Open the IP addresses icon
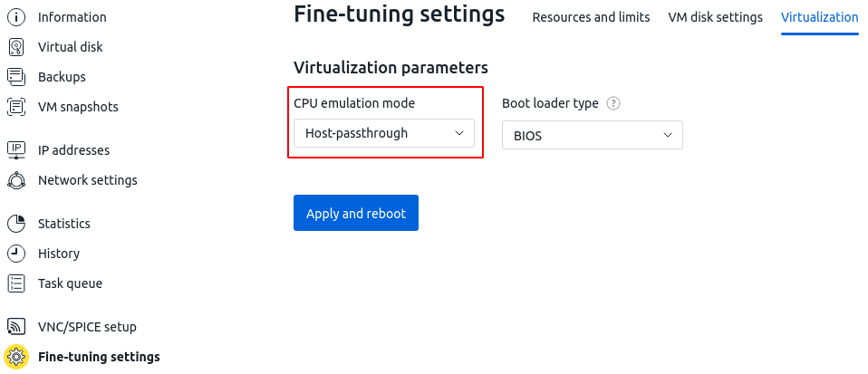The width and height of the screenshot is (868, 374). (16, 150)
